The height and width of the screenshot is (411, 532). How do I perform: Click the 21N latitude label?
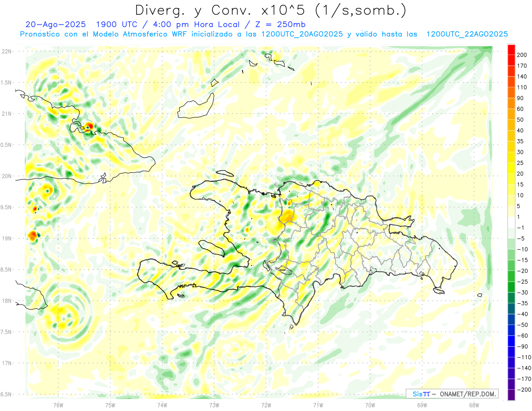(6, 114)
